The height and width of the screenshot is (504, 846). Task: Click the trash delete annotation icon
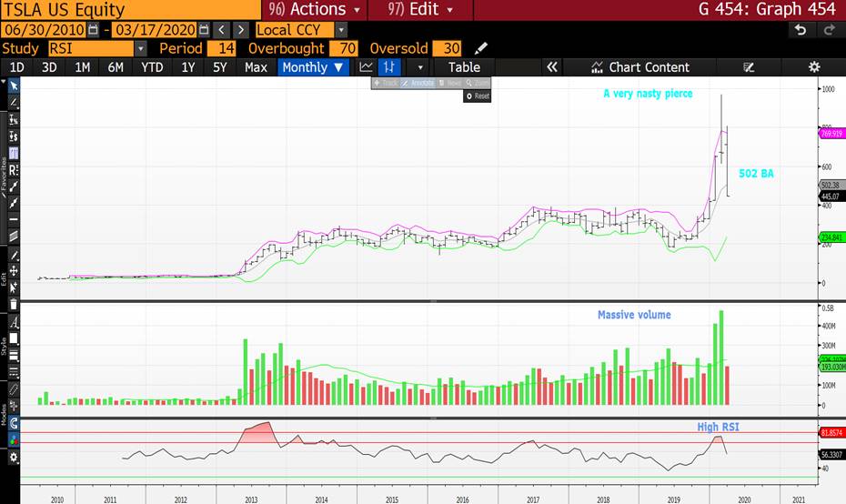point(14,305)
